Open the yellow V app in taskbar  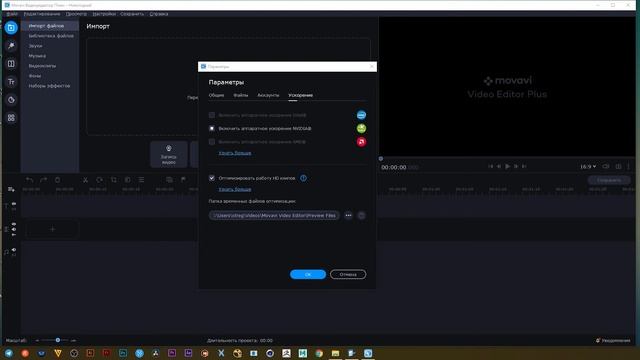pyautogui.click(x=58, y=353)
